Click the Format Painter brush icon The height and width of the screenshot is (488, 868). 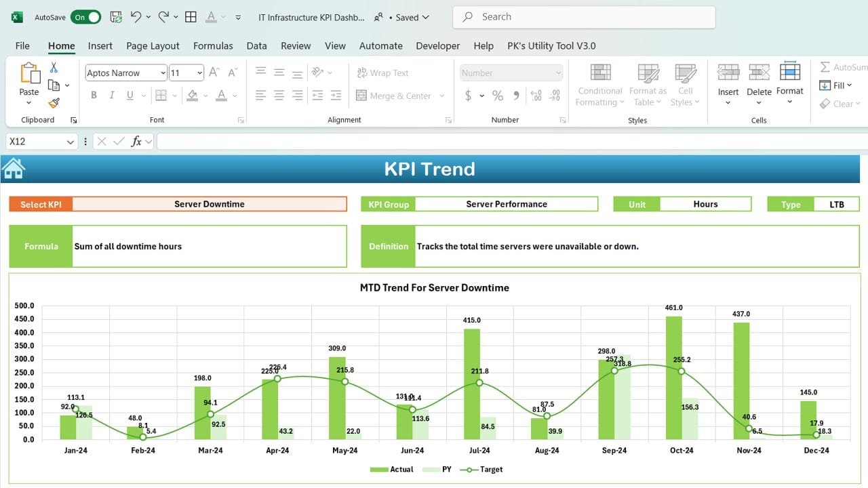pyautogui.click(x=54, y=103)
